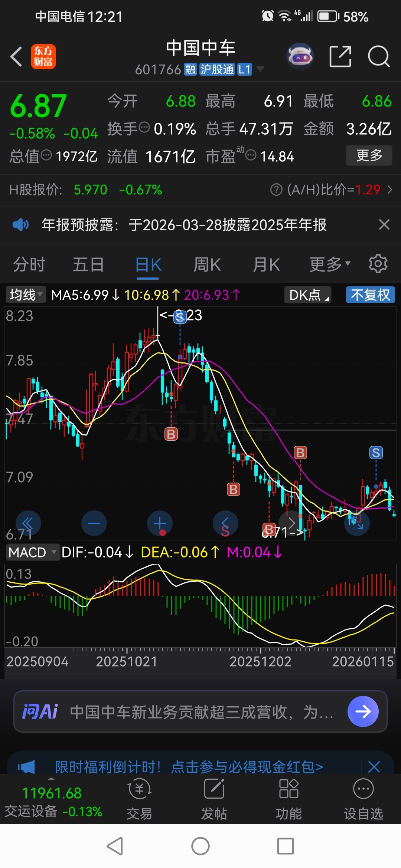The image size is (401, 868).
Task: Tap the current price 6.87
Action: tap(38, 106)
